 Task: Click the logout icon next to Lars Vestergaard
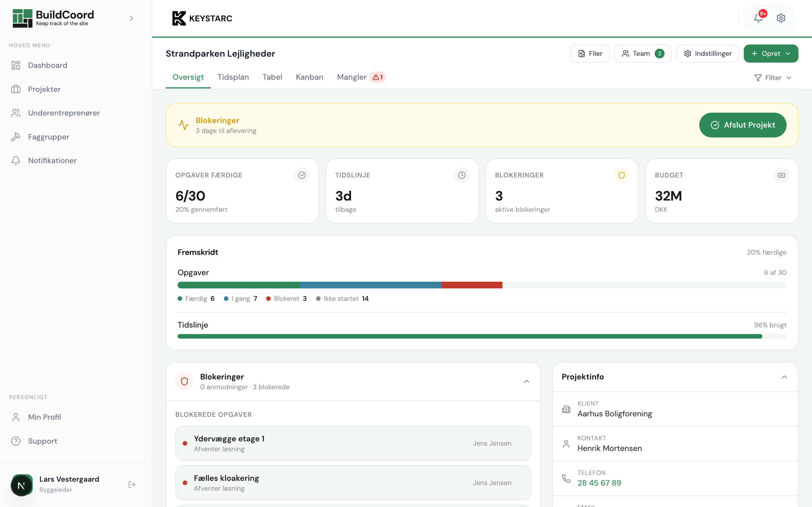[x=132, y=484]
